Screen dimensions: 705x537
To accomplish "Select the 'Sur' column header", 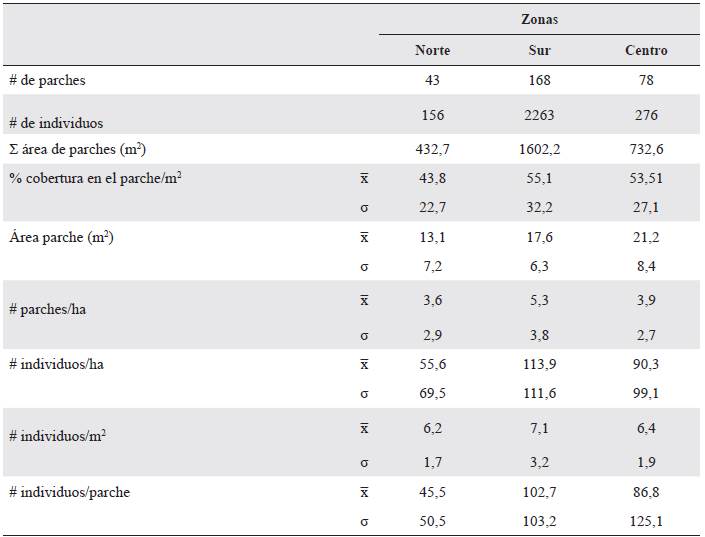I will click(540, 50).
